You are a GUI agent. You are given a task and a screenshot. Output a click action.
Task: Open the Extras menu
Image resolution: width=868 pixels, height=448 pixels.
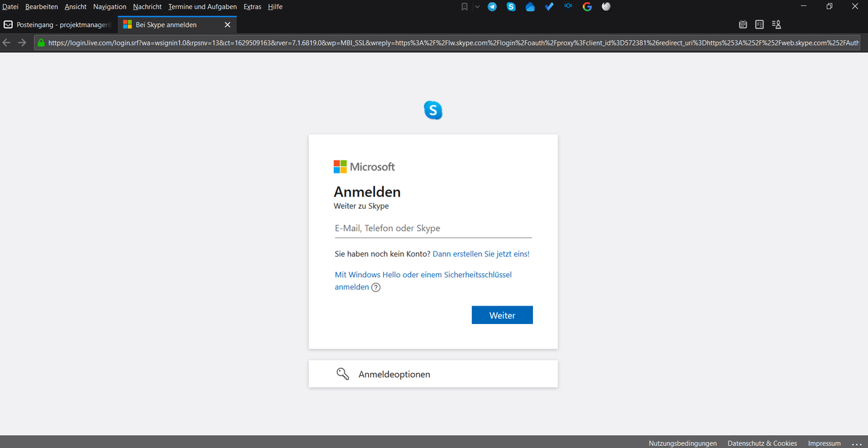[252, 7]
